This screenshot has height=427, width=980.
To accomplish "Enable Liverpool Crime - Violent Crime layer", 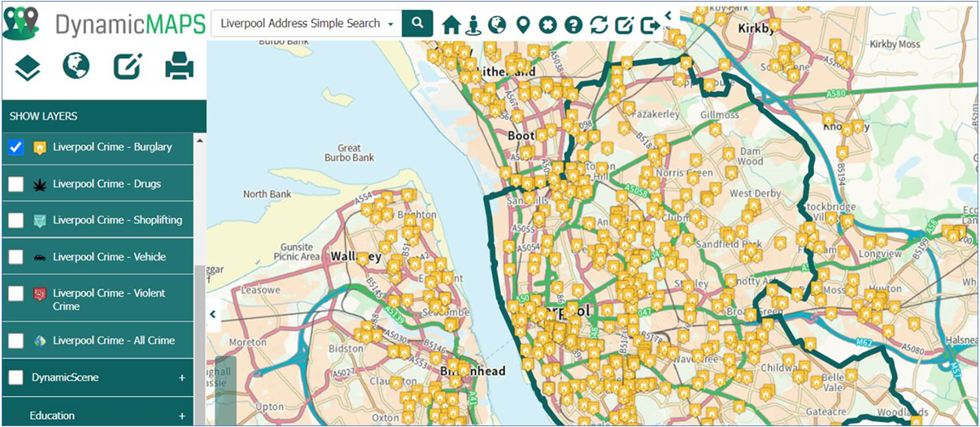I will coord(15,294).
